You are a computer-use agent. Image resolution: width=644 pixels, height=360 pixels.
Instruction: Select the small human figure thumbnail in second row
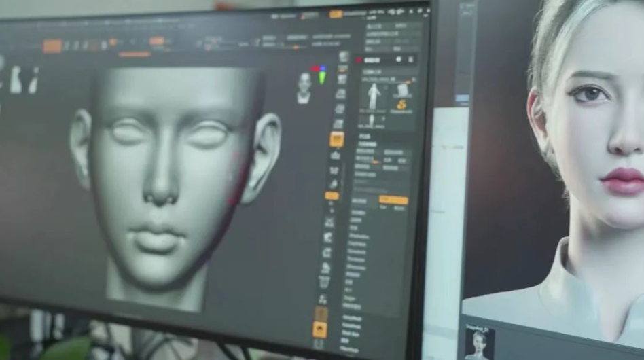[372, 122]
